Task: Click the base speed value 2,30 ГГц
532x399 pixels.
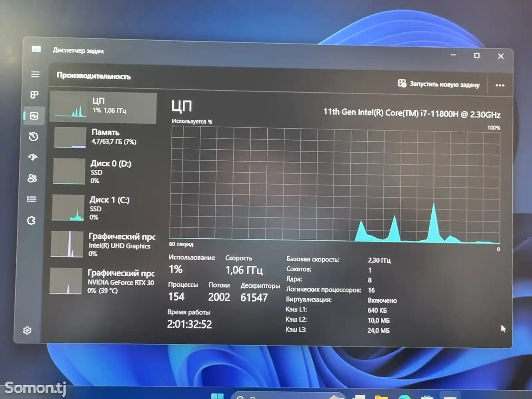Action: [x=379, y=260]
